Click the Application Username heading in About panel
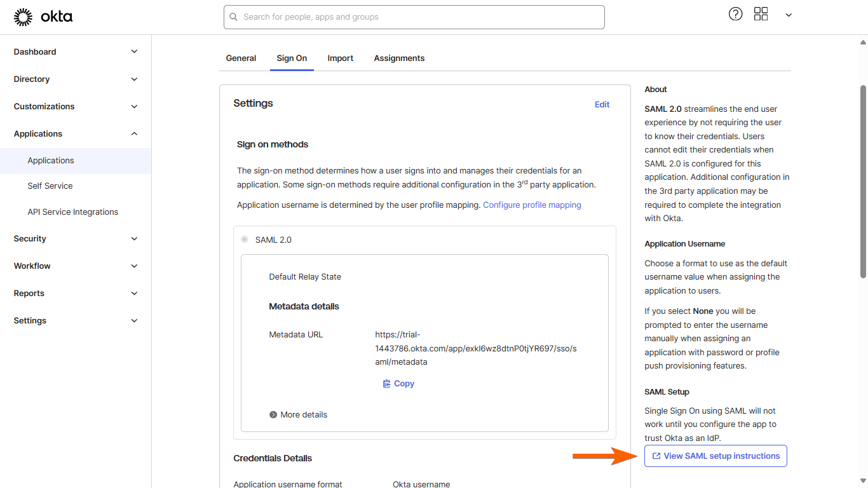868x488 pixels. (684, 243)
